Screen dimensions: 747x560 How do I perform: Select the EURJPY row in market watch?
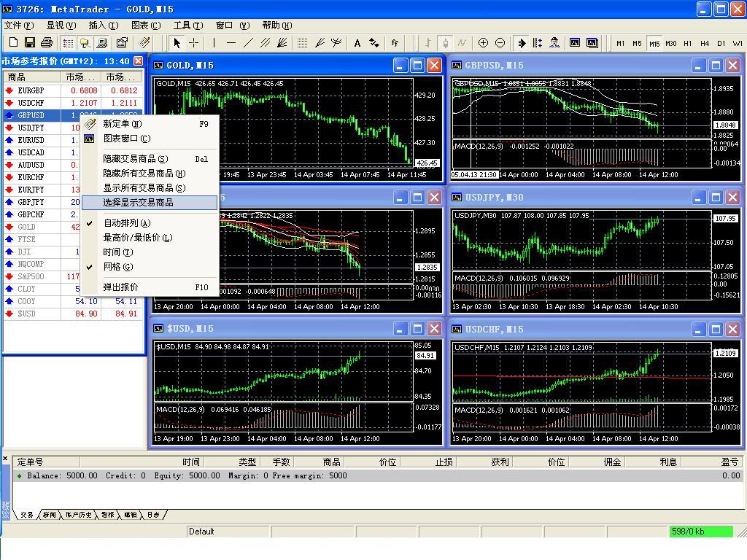31,190
